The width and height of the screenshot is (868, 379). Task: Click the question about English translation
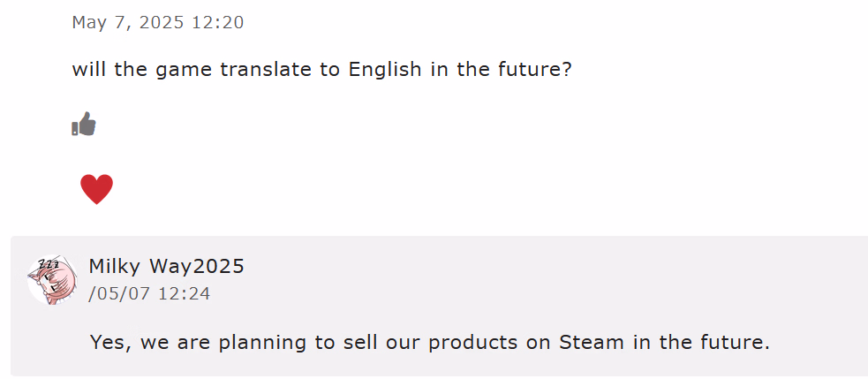point(321,69)
